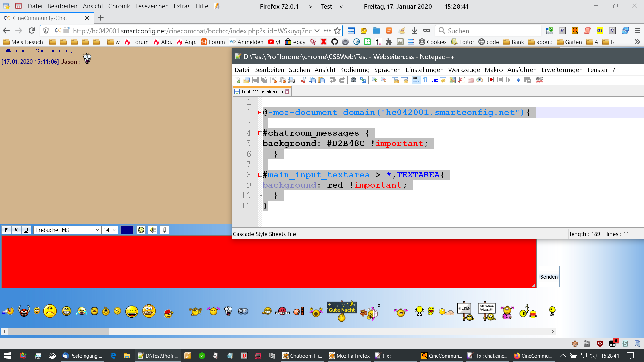This screenshot has width=644, height=362.
Task: Open the dark blue text color swatch
Action: pyautogui.click(x=127, y=230)
